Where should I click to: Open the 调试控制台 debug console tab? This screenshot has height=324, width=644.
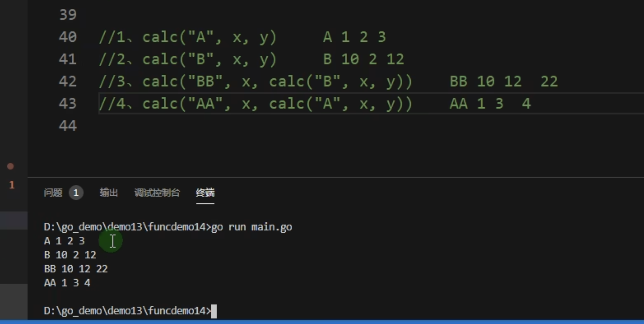click(x=157, y=193)
